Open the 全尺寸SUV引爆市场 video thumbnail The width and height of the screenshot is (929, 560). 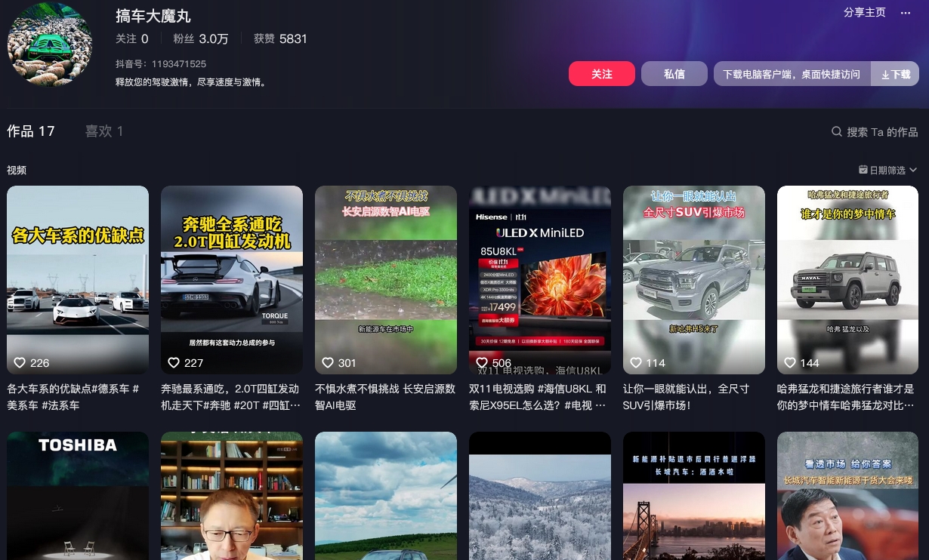point(694,280)
